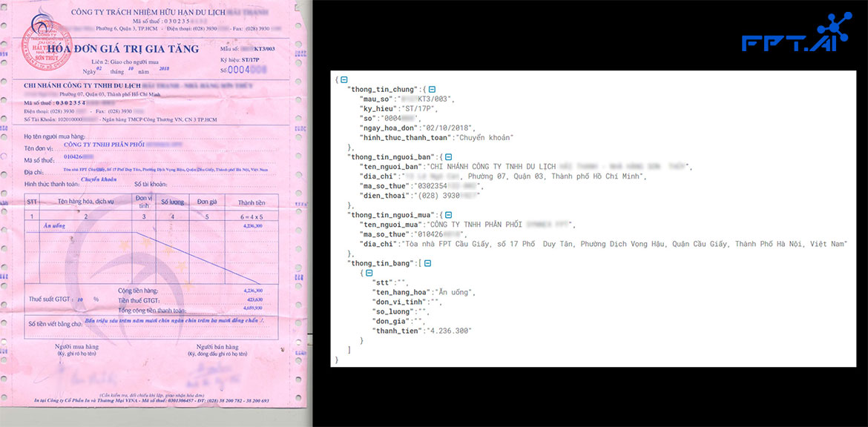Click the FPT.AI logo
Screen dimensions: 868x427
[797, 33]
